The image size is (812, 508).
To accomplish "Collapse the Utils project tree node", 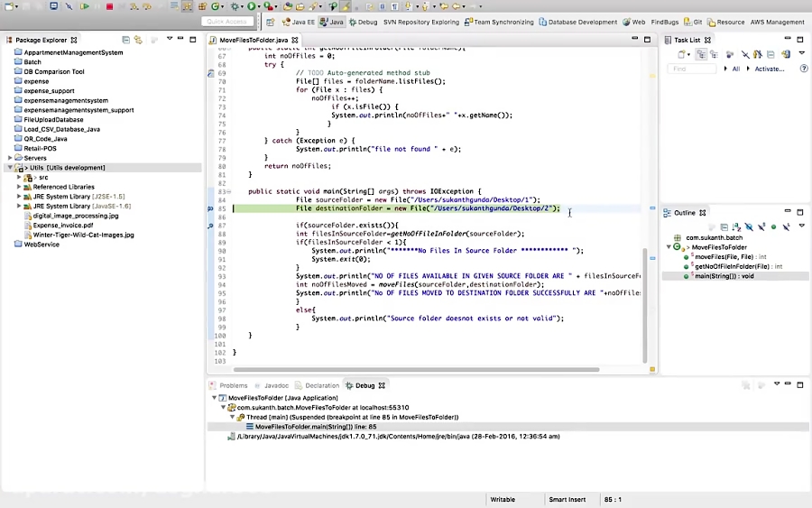I will click(10, 168).
